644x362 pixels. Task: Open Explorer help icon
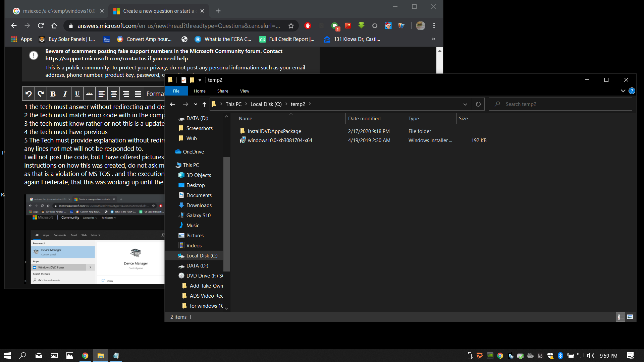[x=632, y=91]
